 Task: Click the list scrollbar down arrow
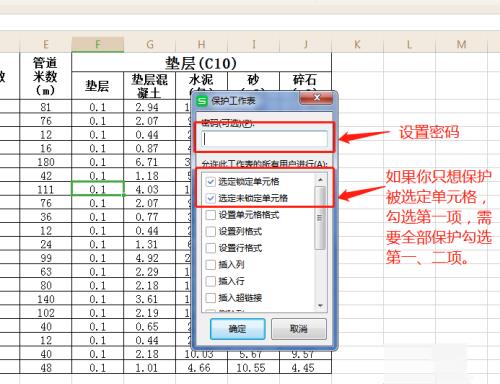tap(320, 305)
